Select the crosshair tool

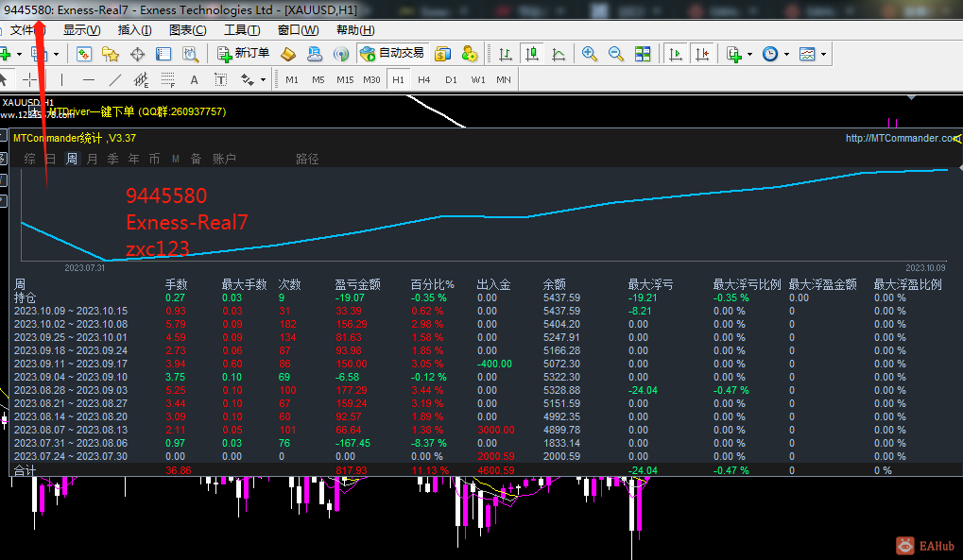pyautogui.click(x=29, y=79)
